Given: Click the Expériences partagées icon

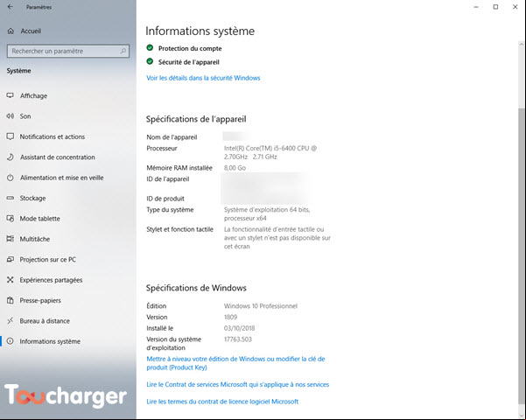Looking at the screenshot, I should pos(11,280).
